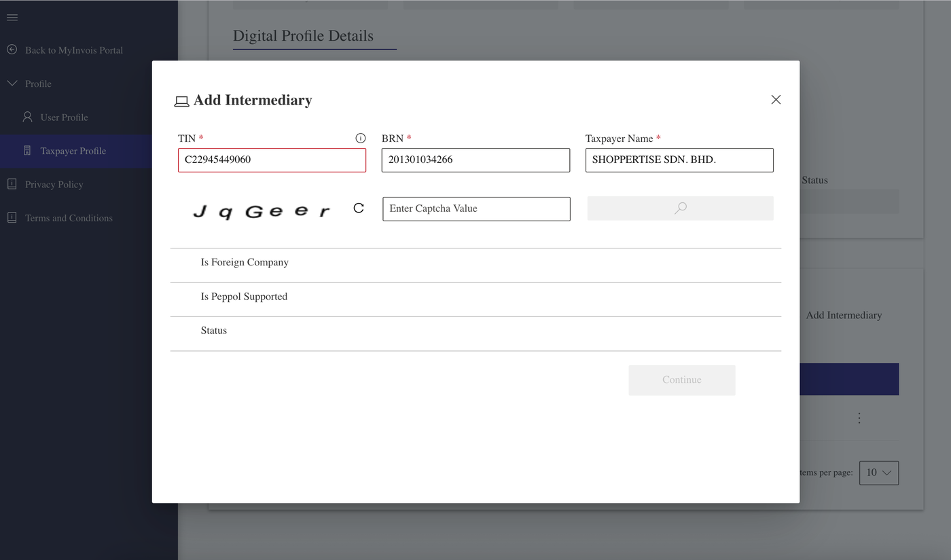Click the User Profile person icon
This screenshot has width=951, height=560.
[x=27, y=117]
